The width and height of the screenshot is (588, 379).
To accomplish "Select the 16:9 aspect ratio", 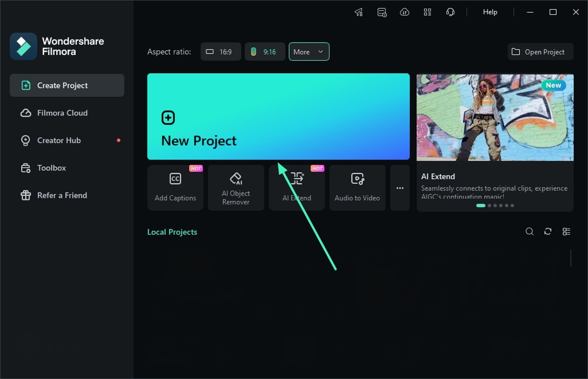I will [220, 51].
